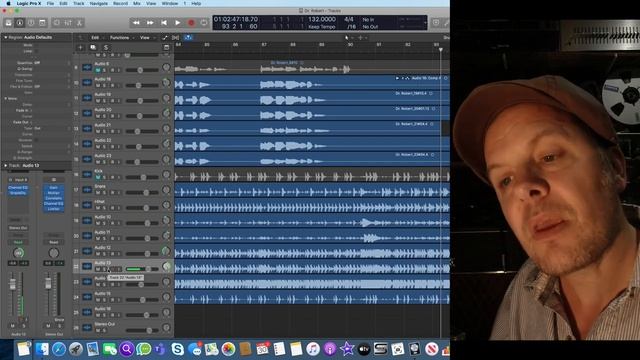Toggle the global Solo S button
The image size is (640, 360).
pyautogui.click(x=105, y=47)
